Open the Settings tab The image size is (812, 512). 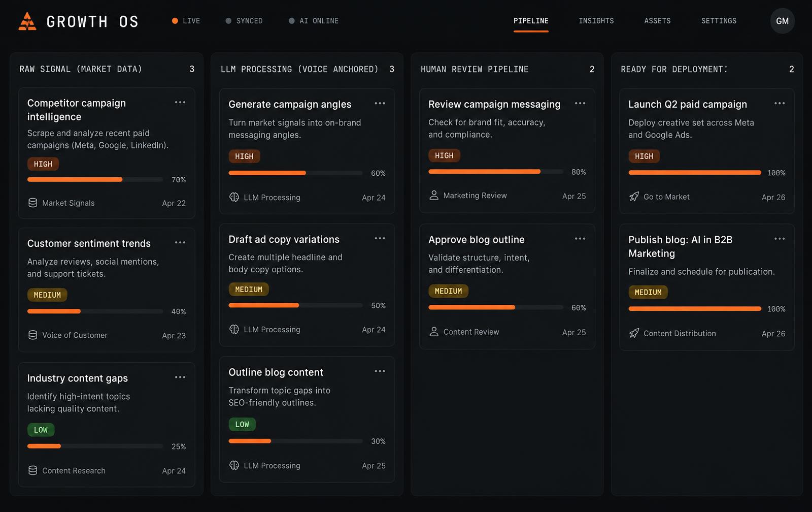pos(719,21)
